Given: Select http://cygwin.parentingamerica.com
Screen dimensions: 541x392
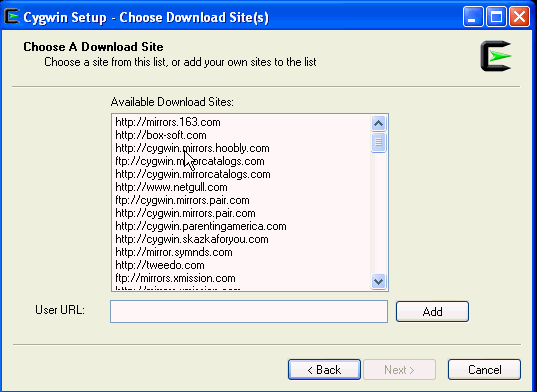Looking at the screenshot, I should [201, 226].
